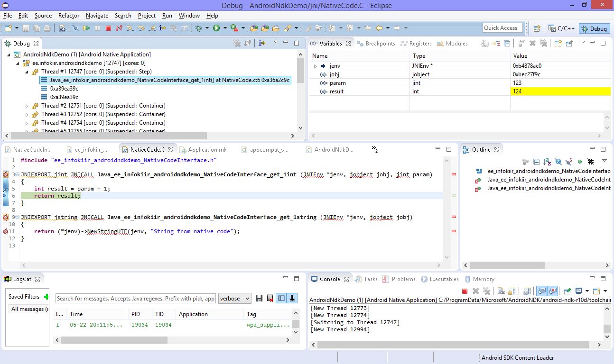Screen dimensions: 614x364
Task: Switch to the C/C++ perspective
Action: [562, 28]
